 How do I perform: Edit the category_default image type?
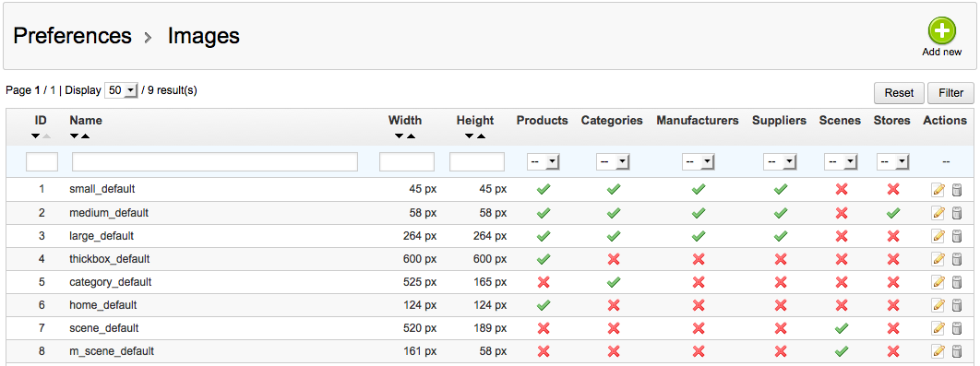coord(938,282)
